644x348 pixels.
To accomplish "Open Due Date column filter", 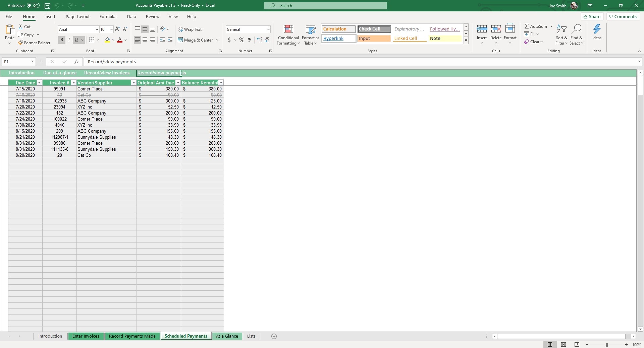I will [x=39, y=83].
